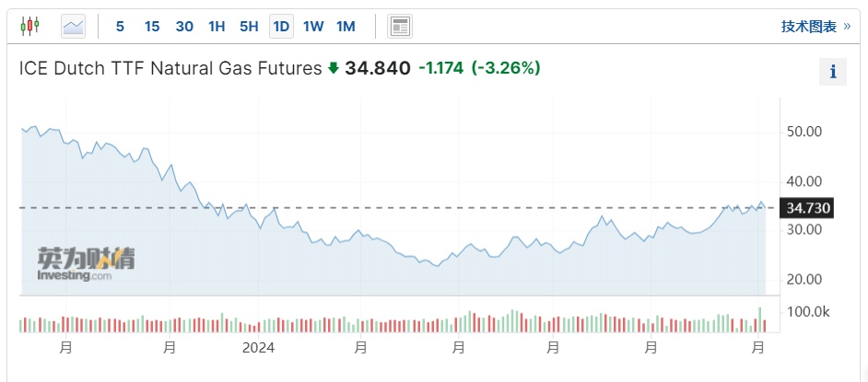Click the green down-arrow price indicator

click(x=334, y=68)
